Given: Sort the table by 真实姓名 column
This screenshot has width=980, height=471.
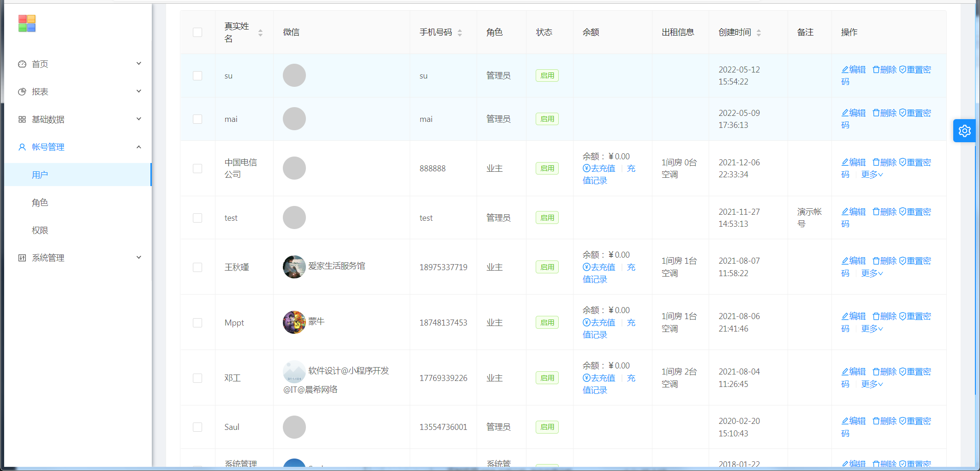Looking at the screenshot, I should (x=260, y=33).
